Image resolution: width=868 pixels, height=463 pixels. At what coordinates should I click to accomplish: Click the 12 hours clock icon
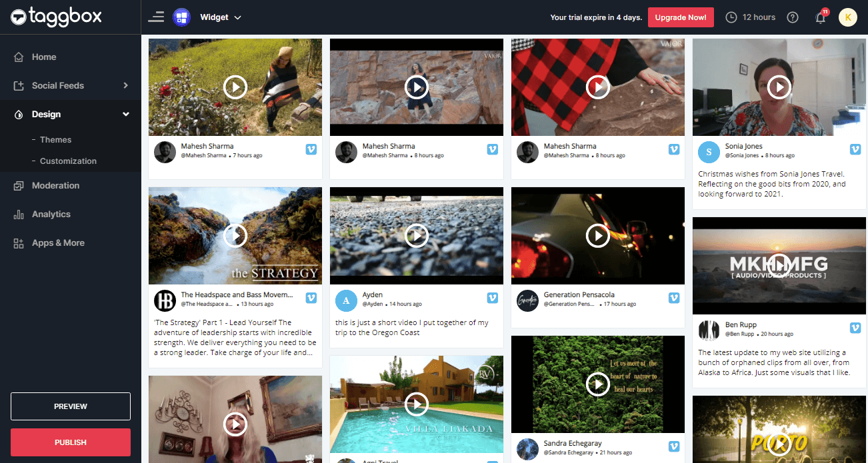click(731, 17)
